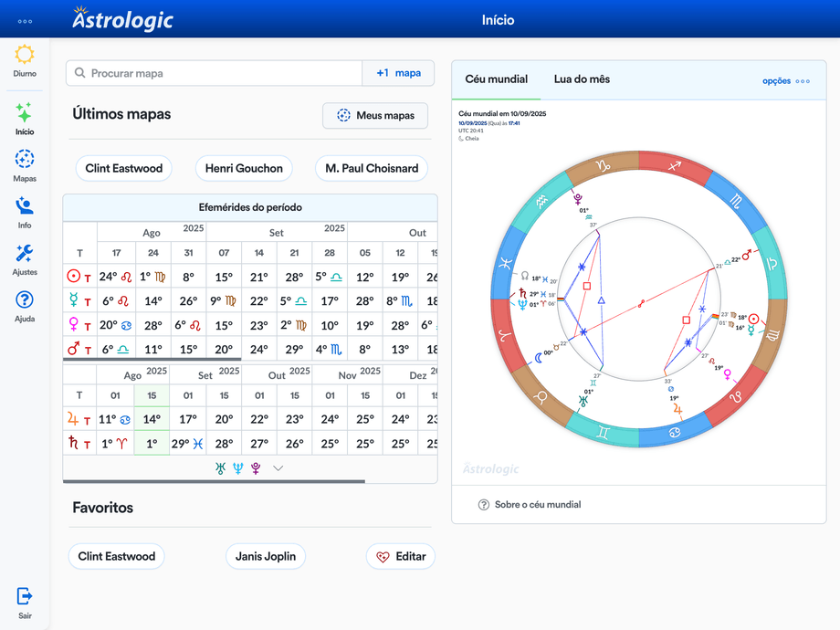Click the Astrologic logo
Image resolution: width=840 pixels, height=630 pixels.
122,19
